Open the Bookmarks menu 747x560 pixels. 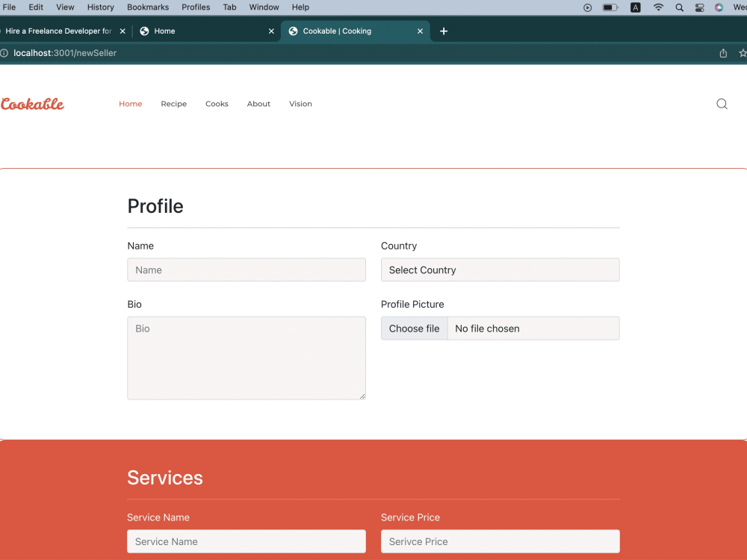coord(148,7)
